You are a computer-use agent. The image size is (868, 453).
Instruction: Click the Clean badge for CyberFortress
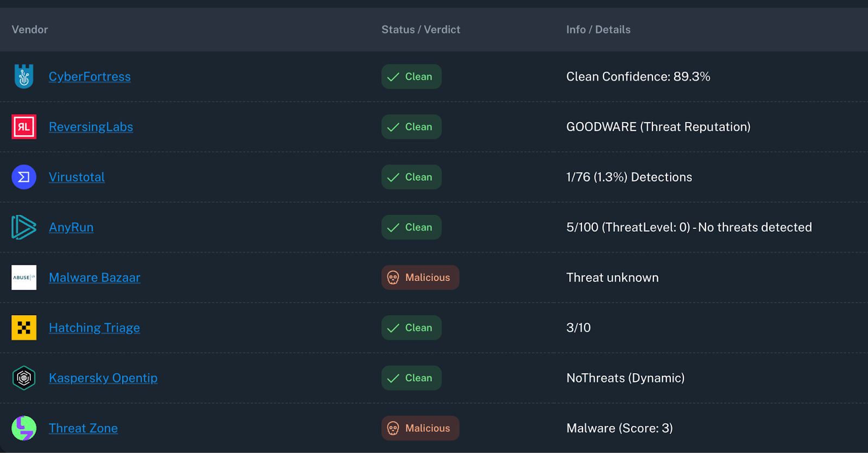(411, 76)
